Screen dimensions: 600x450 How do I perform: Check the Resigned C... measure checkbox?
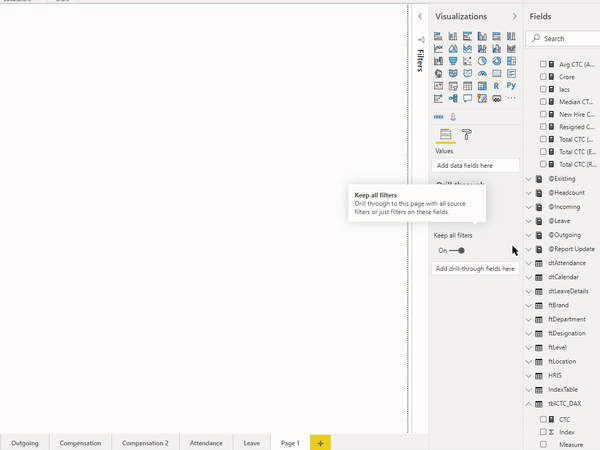coord(543,127)
